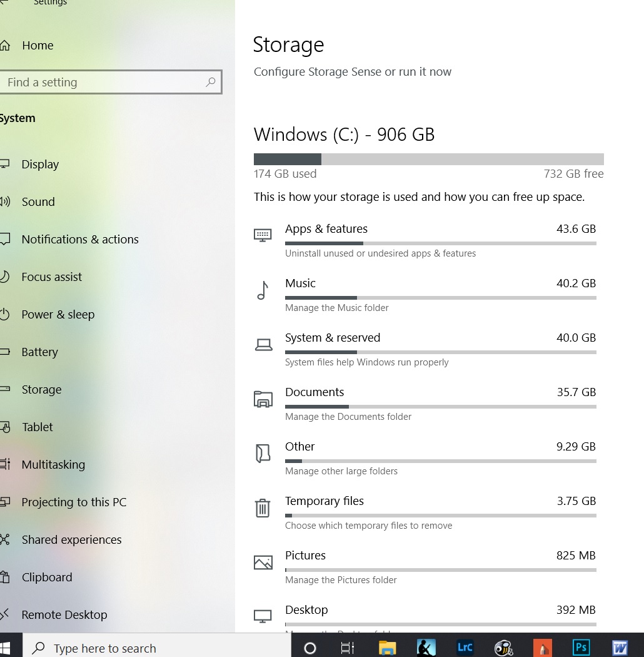Click the 174 GB used label
Screen dimensions: 644x657
coord(285,174)
